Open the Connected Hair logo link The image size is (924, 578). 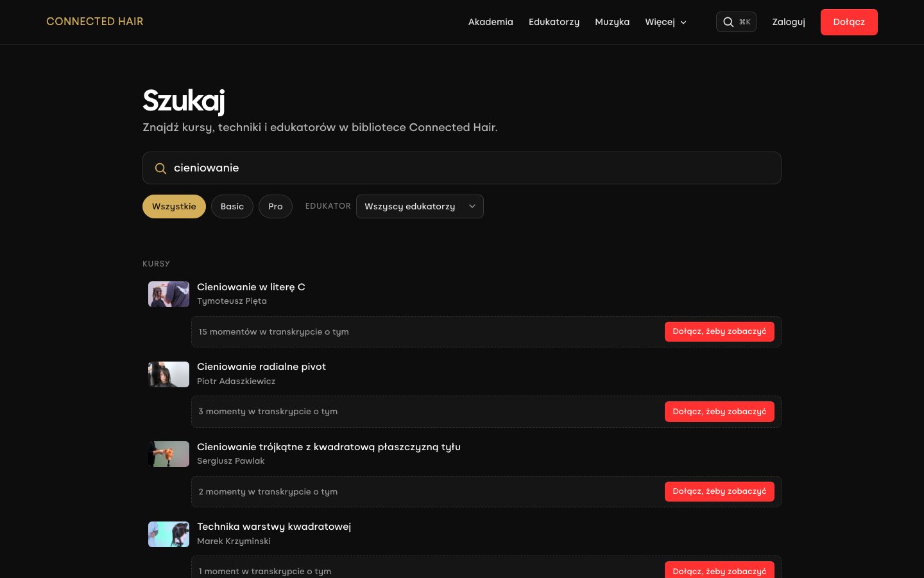pos(94,21)
